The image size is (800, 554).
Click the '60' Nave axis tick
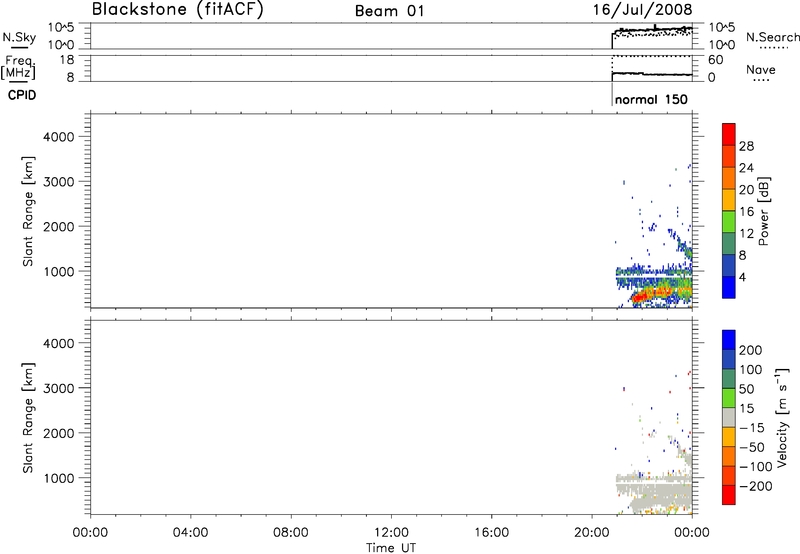pos(715,60)
